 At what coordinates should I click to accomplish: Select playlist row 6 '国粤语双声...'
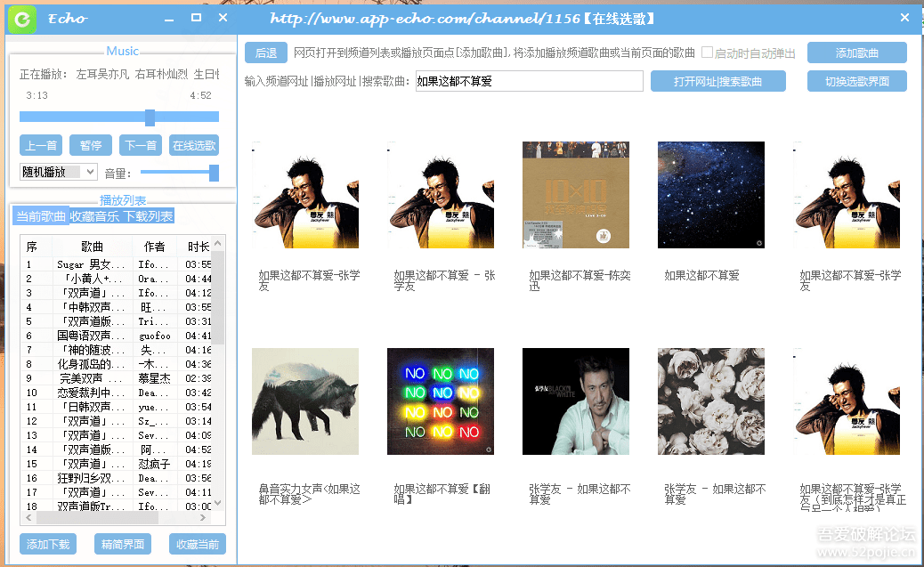pos(116,336)
